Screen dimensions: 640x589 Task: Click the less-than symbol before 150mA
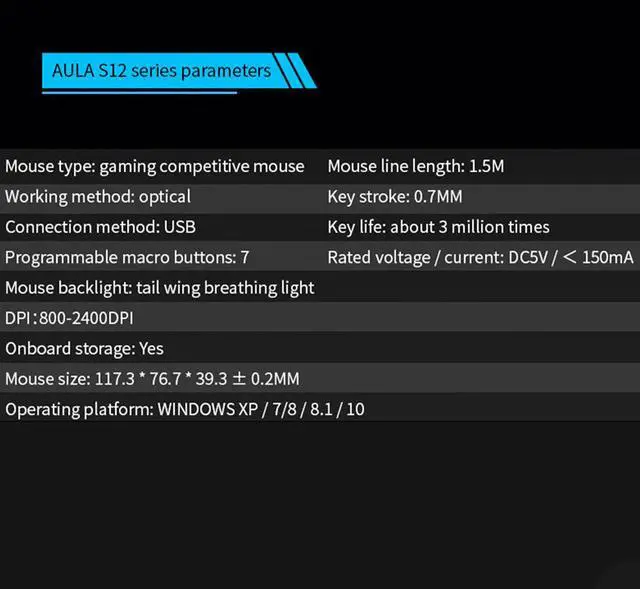click(x=568, y=257)
